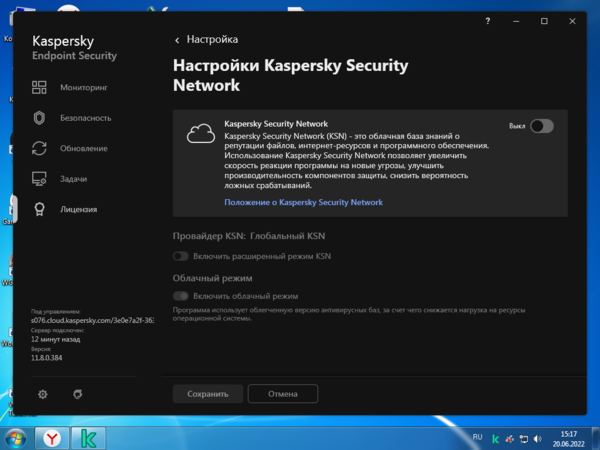
Task: Open the Windows Start menu
Action: click(x=16, y=438)
